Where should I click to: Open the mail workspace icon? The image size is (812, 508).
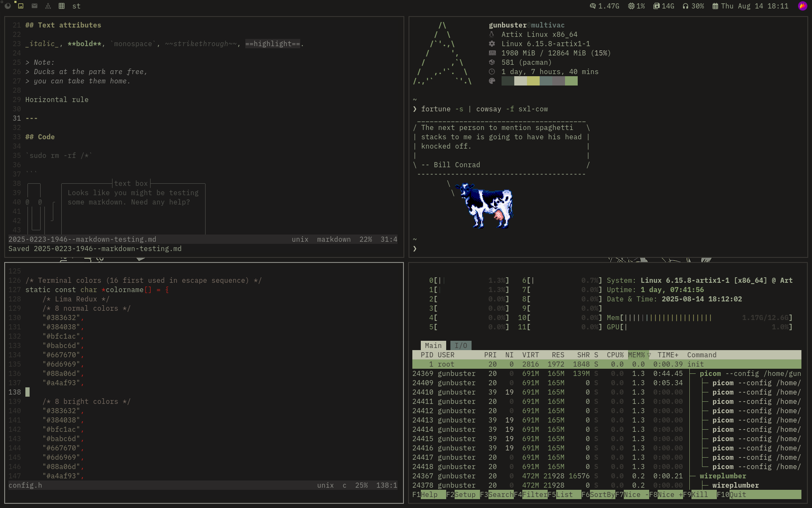[x=35, y=6]
